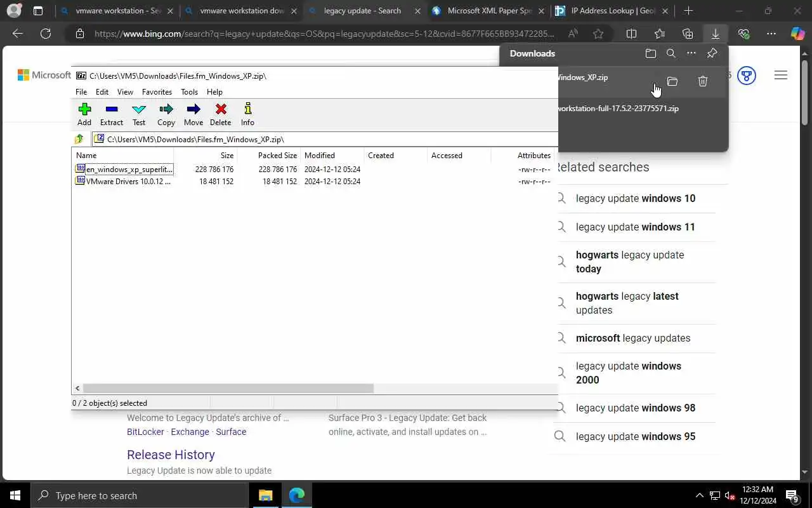Refresh the Bing page

pyautogui.click(x=46, y=34)
